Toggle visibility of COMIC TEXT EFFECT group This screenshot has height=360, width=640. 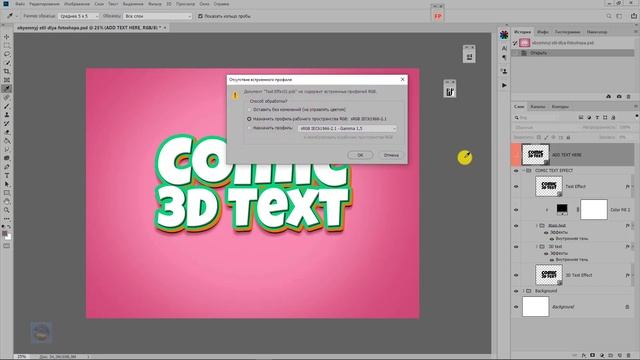(x=516, y=171)
